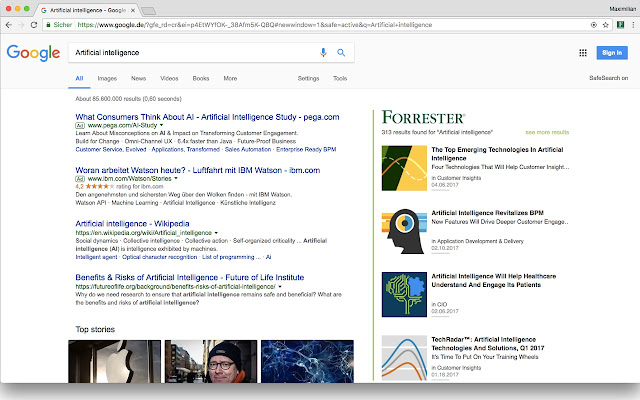Click the Applications, Transformed sitelink
The height and width of the screenshot is (400, 640).
(186, 149)
